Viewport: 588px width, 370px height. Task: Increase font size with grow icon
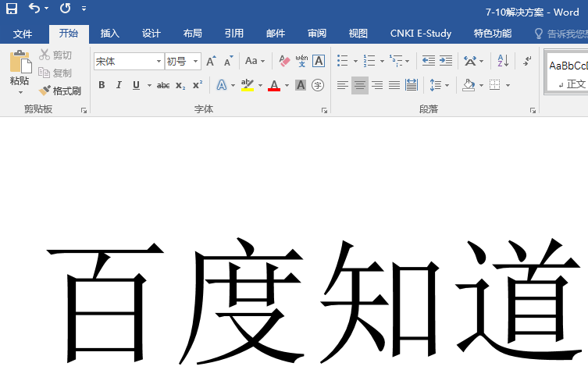211,61
